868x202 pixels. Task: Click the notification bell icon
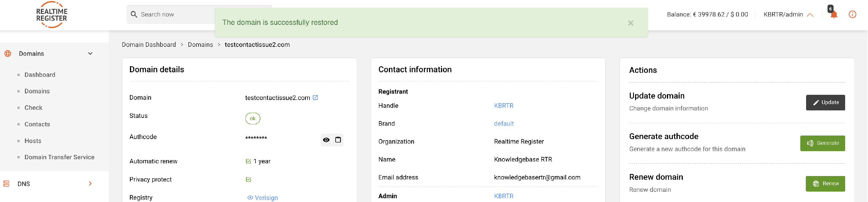(834, 14)
